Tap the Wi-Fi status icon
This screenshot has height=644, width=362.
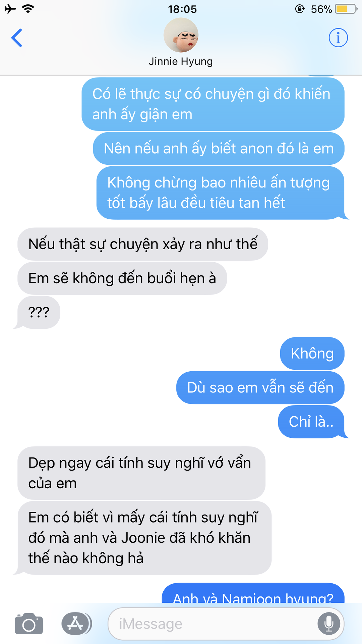pos(28,9)
